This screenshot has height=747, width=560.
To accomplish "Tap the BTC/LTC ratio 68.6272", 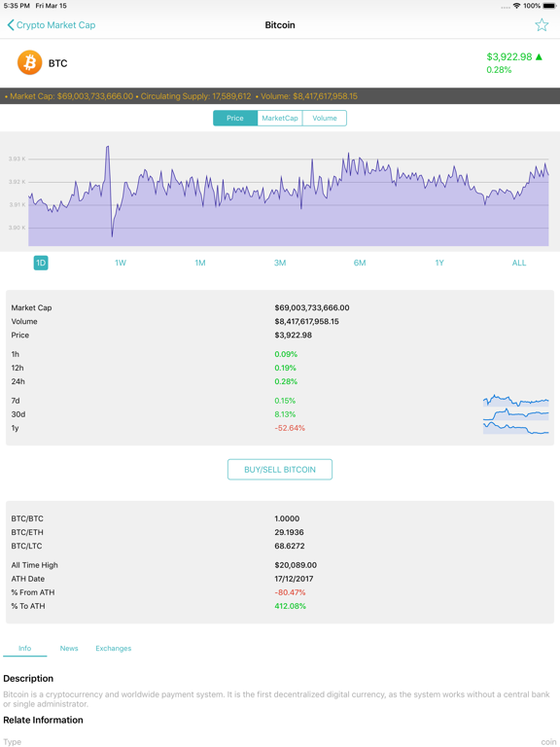I will (x=290, y=546).
